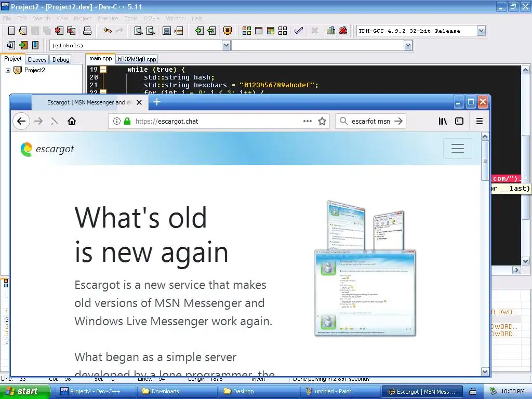
Task: Submit search with arrow in search box
Action: click(399, 121)
